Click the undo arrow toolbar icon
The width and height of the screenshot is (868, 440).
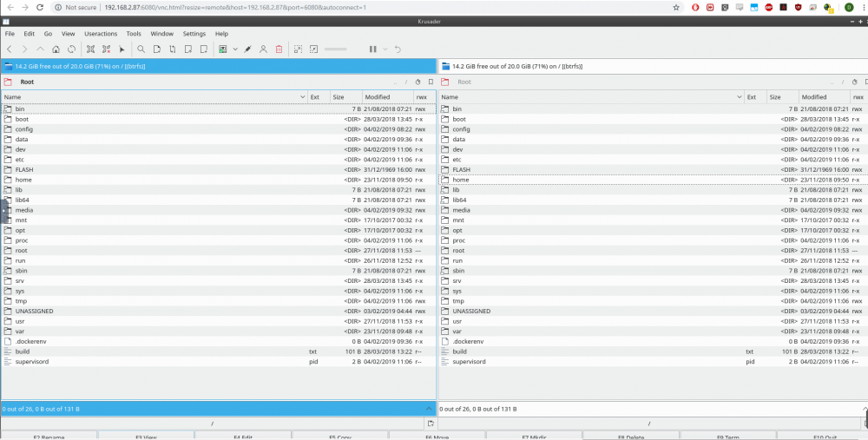(x=398, y=49)
